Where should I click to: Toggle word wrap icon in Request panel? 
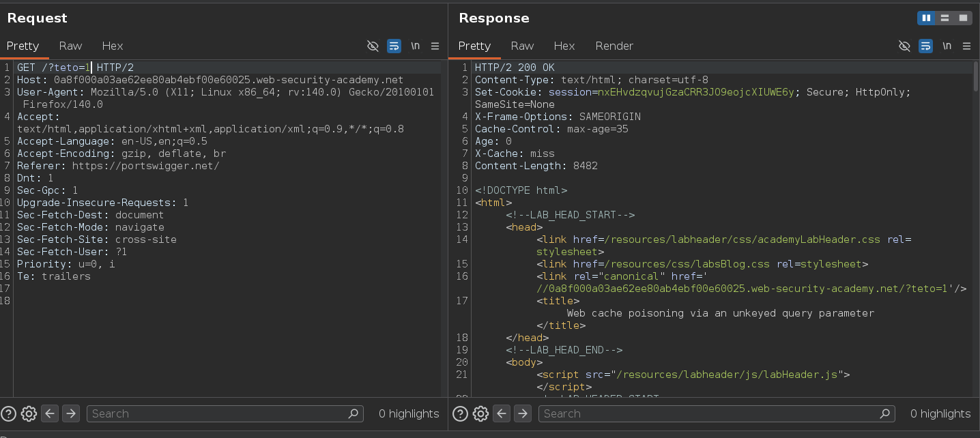click(x=394, y=46)
